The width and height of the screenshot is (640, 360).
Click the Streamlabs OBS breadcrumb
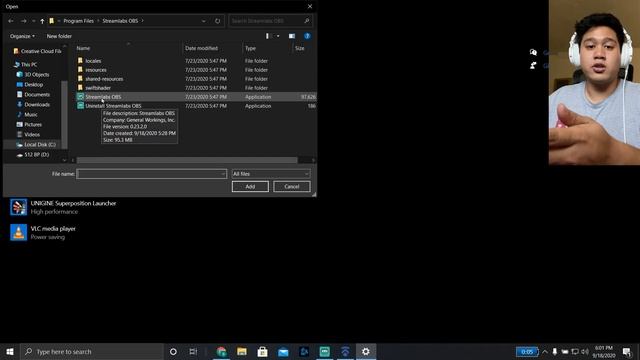pyautogui.click(x=120, y=21)
